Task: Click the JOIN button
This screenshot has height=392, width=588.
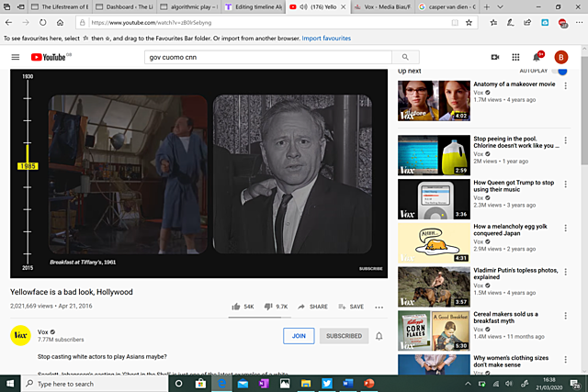Action: pos(299,336)
